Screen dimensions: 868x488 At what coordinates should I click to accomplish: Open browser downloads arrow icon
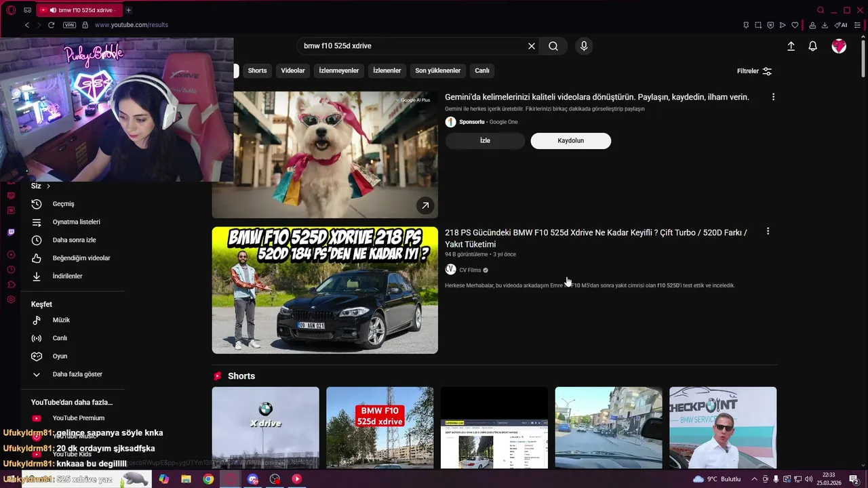pyautogui.click(x=825, y=25)
